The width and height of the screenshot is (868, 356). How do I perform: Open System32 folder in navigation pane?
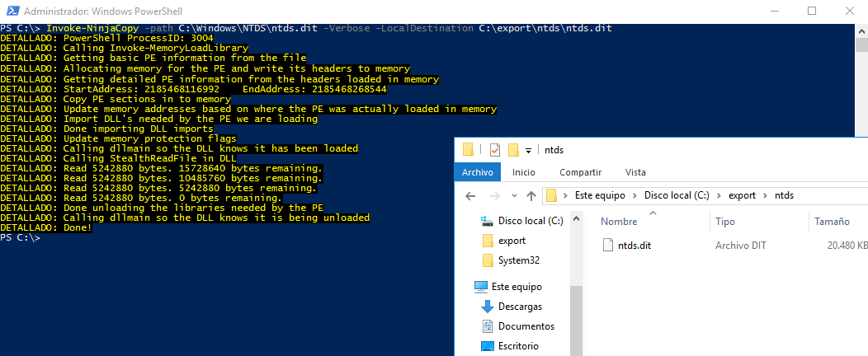click(x=518, y=260)
